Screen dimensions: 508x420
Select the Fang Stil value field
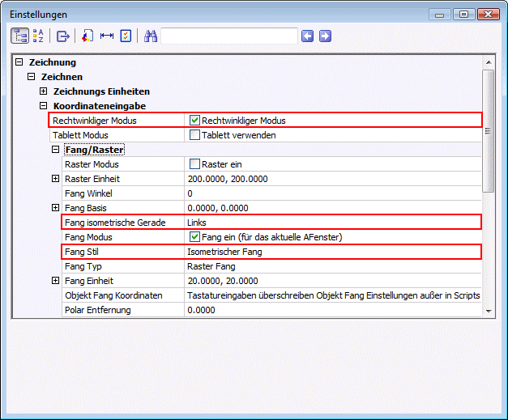[332, 252]
